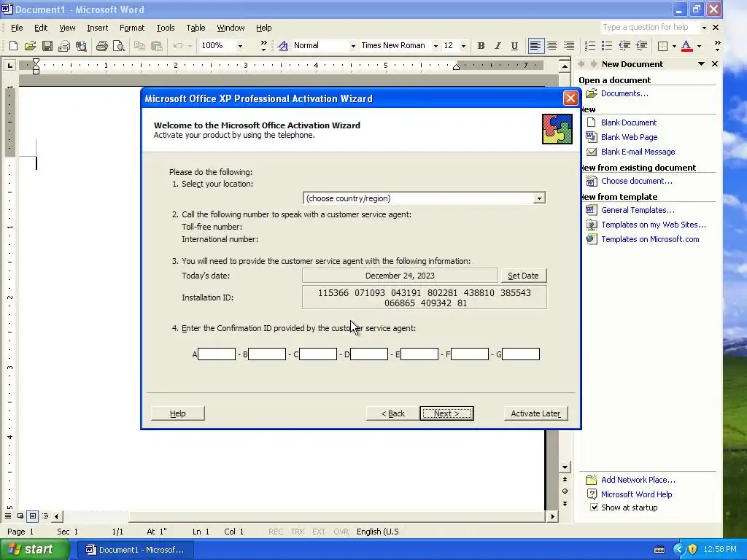This screenshot has height=560, width=747.
Task: Apply numbered list formatting
Action: click(589, 46)
